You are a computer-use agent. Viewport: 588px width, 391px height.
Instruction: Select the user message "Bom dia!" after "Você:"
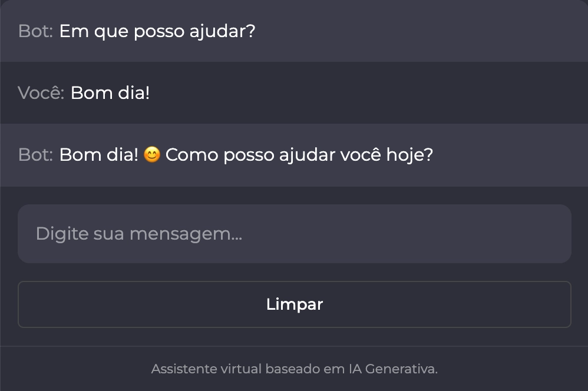click(x=110, y=93)
